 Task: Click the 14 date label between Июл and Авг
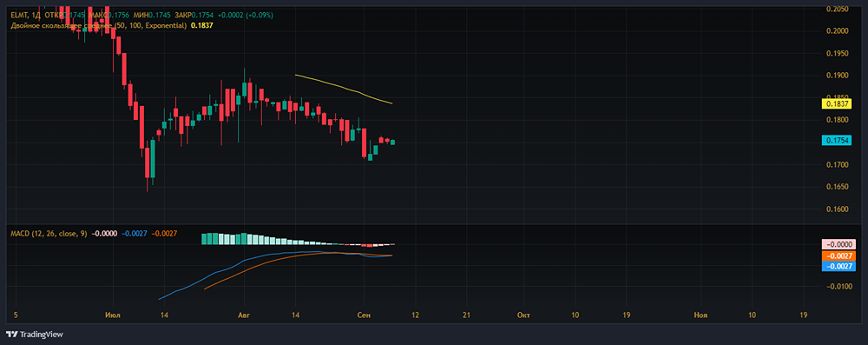pos(164,315)
